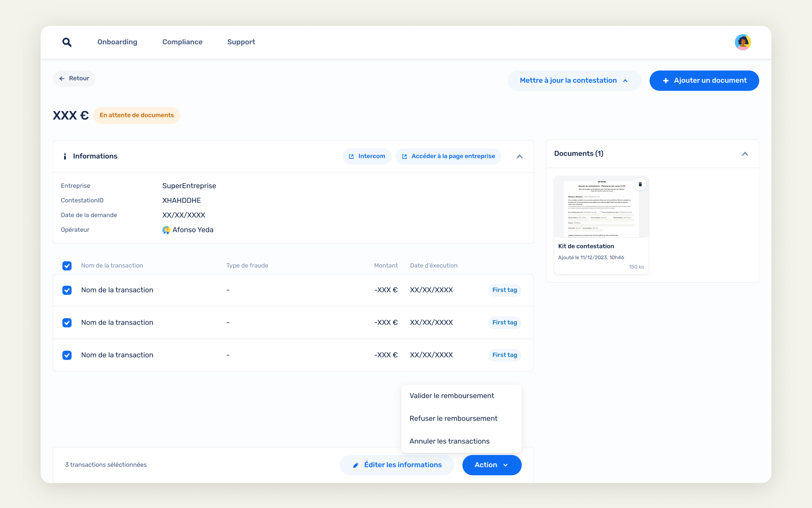Click Ajouter un document button

tap(704, 80)
